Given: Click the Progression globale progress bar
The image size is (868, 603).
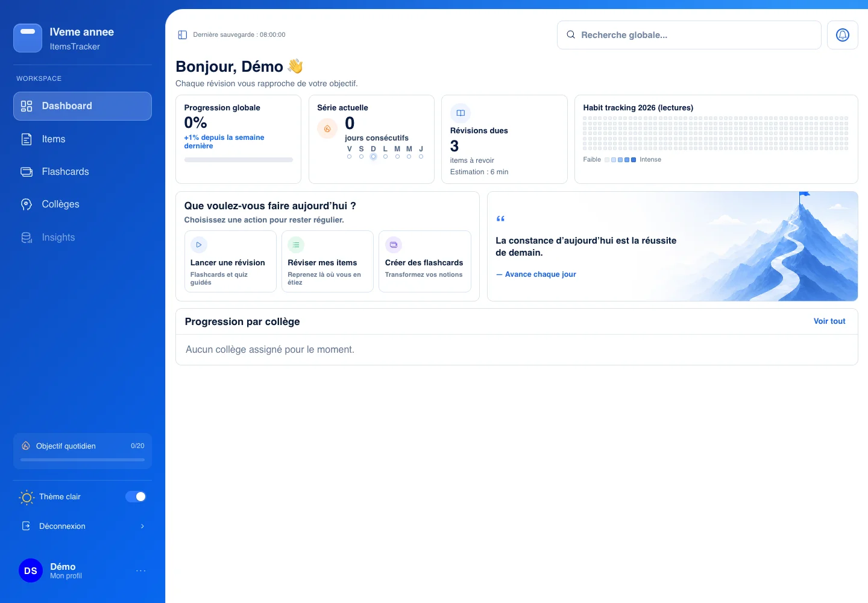Looking at the screenshot, I should point(239,160).
